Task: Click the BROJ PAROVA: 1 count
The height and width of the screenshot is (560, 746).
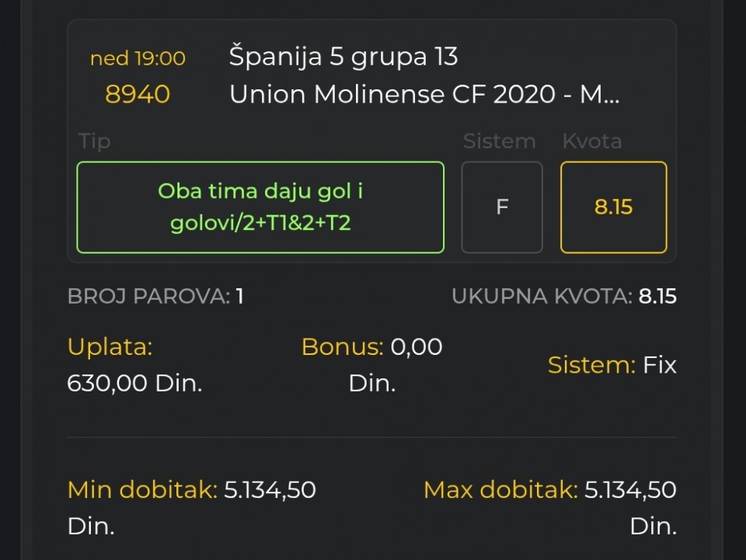Action: pyautogui.click(x=155, y=296)
